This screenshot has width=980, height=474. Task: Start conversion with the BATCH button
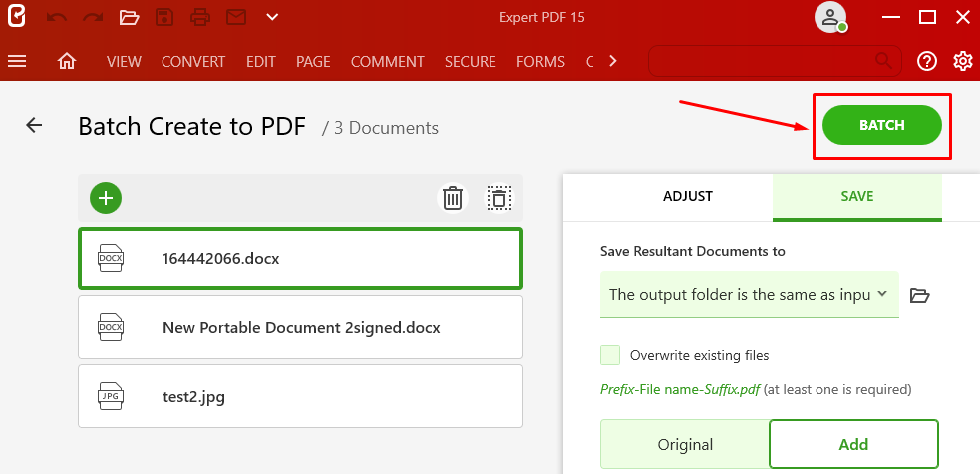click(882, 125)
